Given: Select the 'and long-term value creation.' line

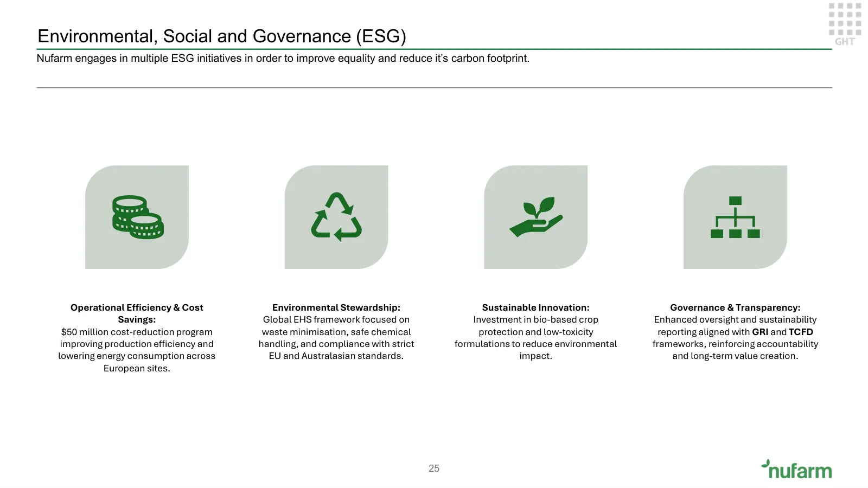Looking at the screenshot, I should (x=735, y=356).
